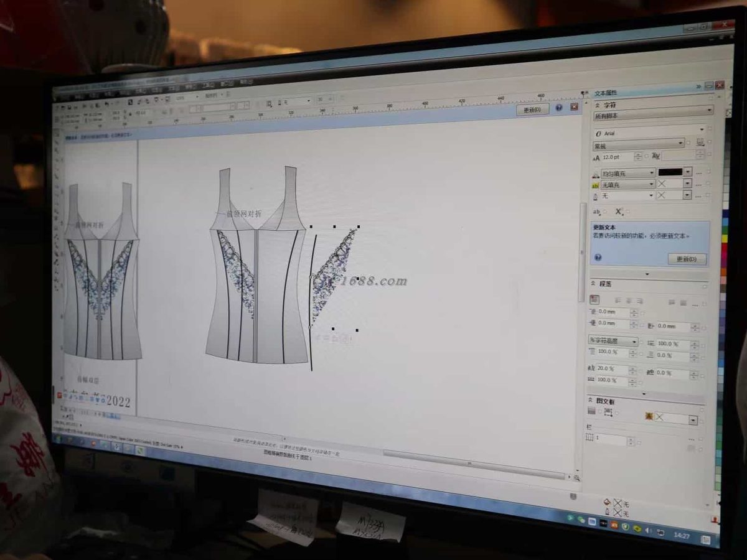Click the blue help icon in 更新文本 box
This screenshot has height=560, width=747.
tap(598, 257)
